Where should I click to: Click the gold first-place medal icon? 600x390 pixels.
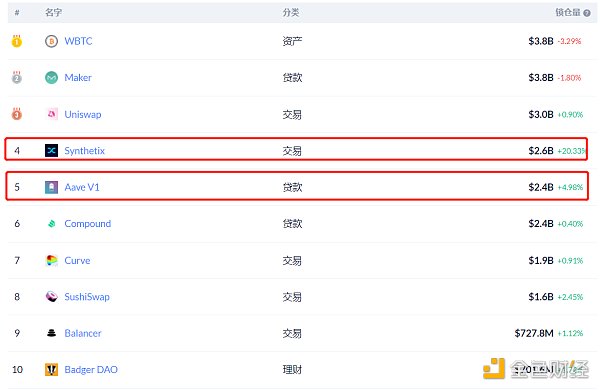[16, 41]
